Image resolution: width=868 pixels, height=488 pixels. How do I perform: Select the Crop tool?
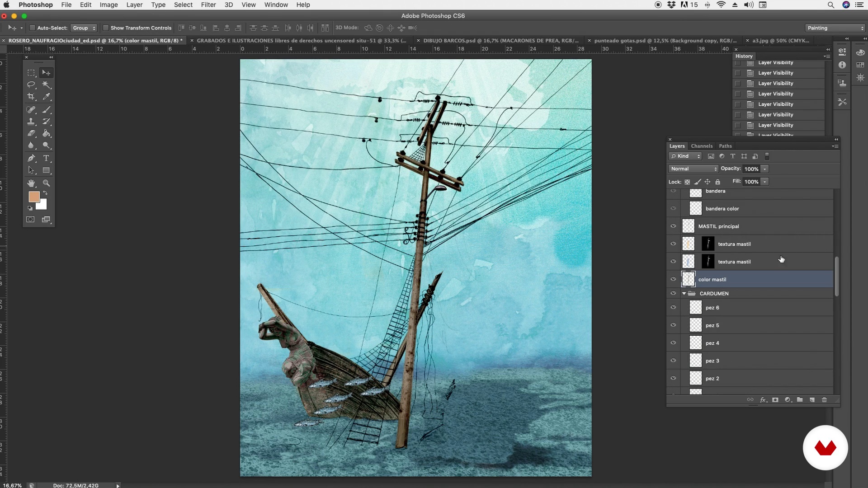[x=31, y=97]
